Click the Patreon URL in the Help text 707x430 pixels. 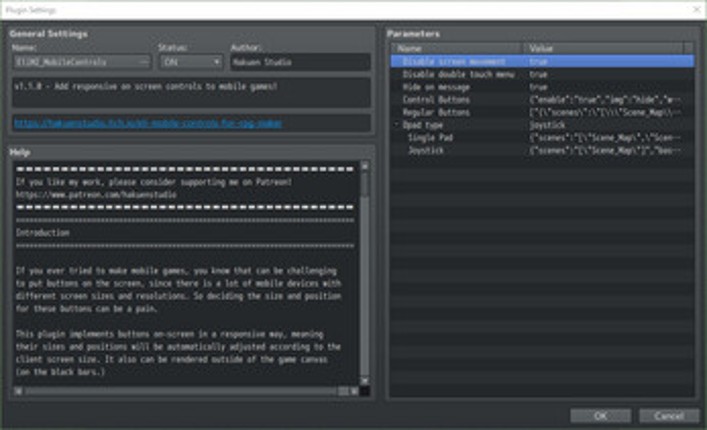(96, 195)
